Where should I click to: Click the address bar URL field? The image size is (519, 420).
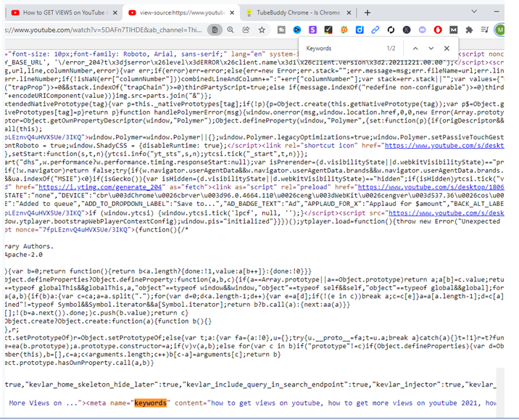103,30
